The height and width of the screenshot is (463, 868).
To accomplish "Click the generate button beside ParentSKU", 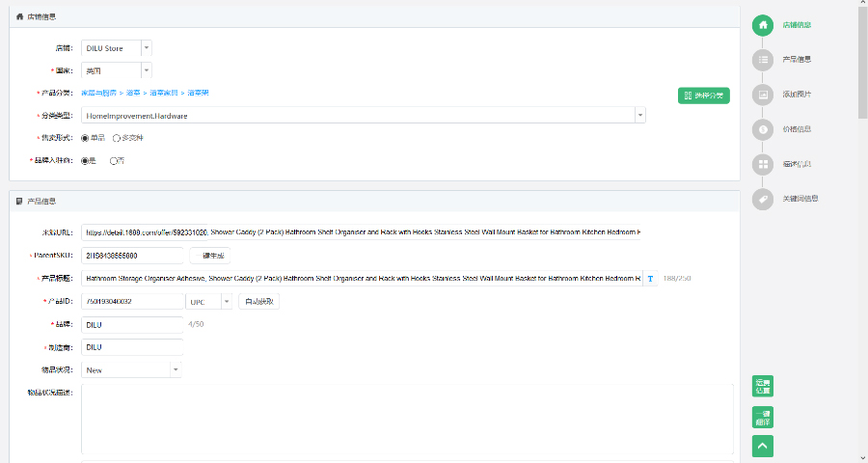I will click(x=210, y=256).
